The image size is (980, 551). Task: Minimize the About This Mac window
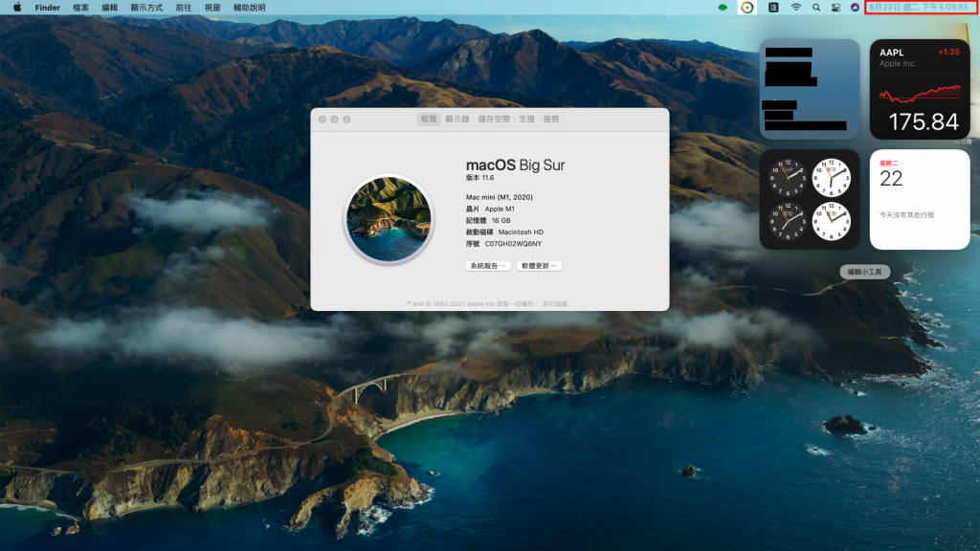click(x=334, y=120)
